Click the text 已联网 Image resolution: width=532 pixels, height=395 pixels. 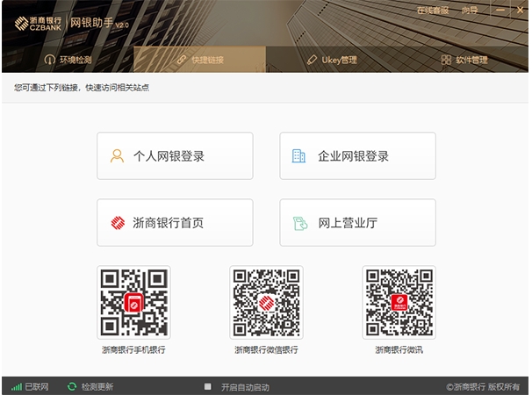(x=37, y=387)
